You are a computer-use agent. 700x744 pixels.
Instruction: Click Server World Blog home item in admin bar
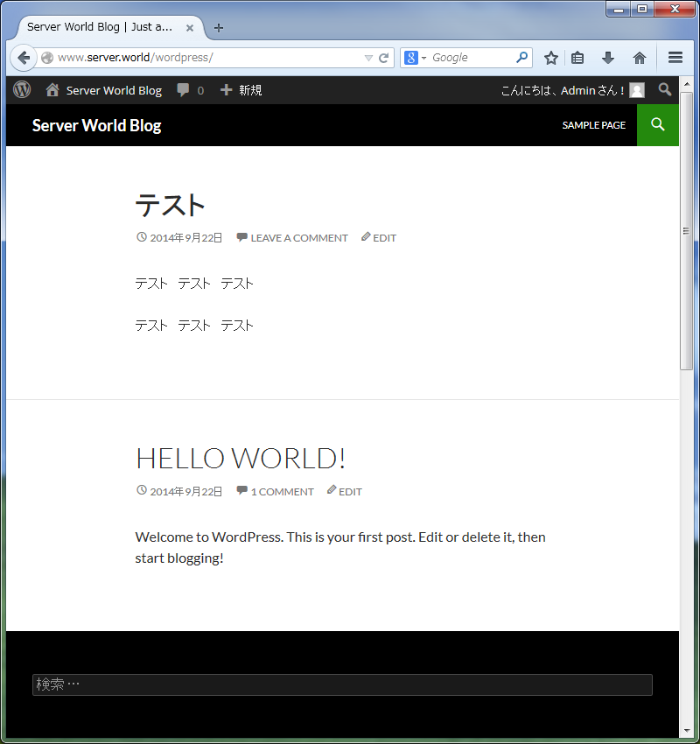[104, 90]
